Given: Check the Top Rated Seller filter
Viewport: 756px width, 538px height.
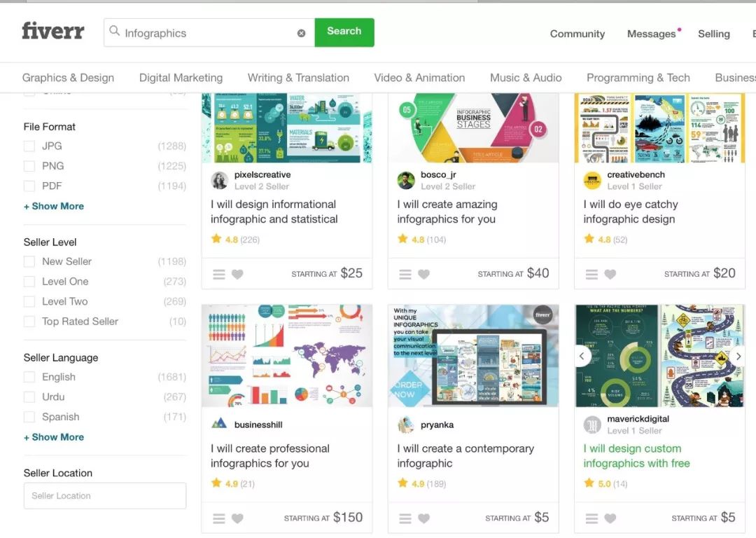Looking at the screenshot, I should tap(29, 322).
